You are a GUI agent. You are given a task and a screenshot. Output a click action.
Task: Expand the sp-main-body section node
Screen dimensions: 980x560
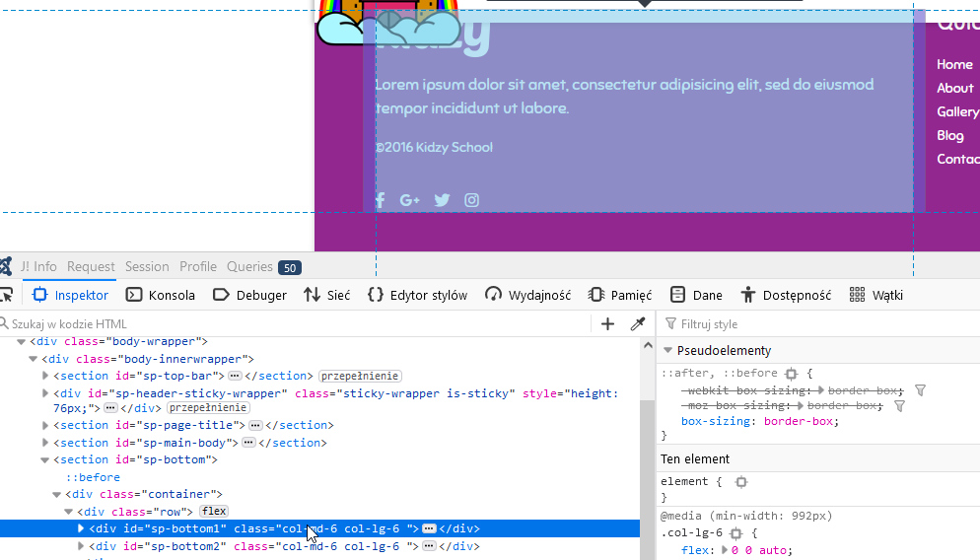(x=45, y=443)
